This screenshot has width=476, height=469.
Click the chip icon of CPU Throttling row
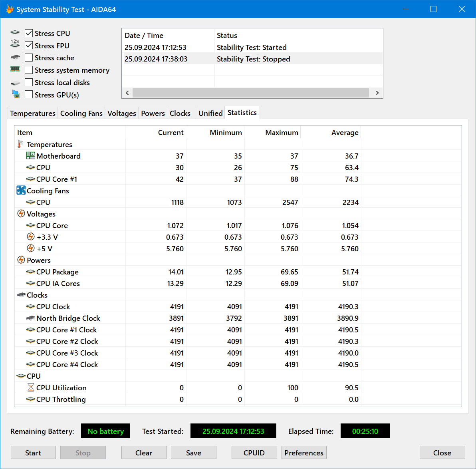[x=30, y=399]
